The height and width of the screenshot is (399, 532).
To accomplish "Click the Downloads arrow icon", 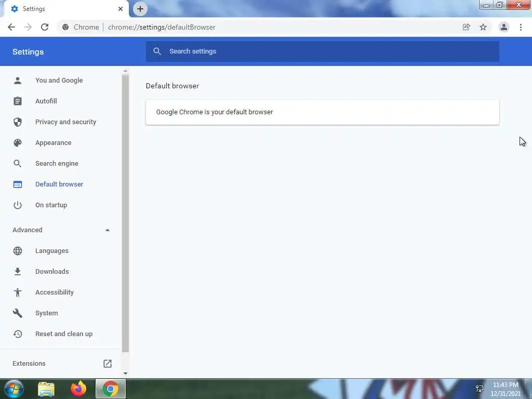I will click(x=18, y=271).
